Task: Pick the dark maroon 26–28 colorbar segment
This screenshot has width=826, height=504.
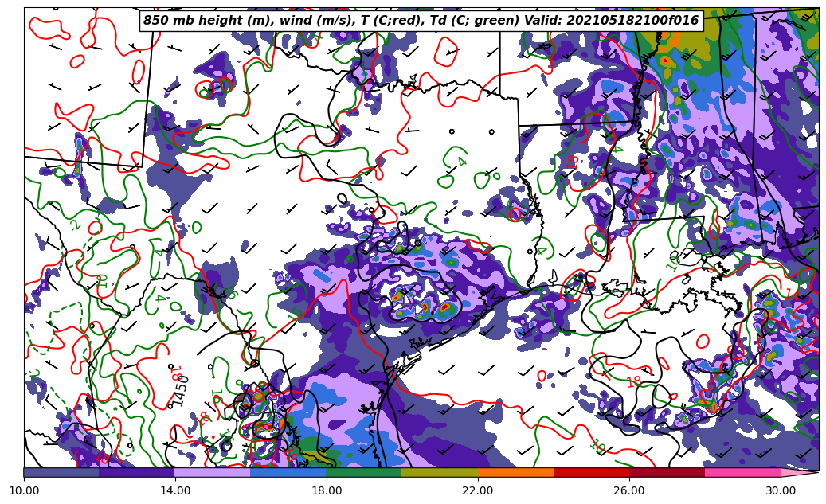Action: [x=667, y=472]
